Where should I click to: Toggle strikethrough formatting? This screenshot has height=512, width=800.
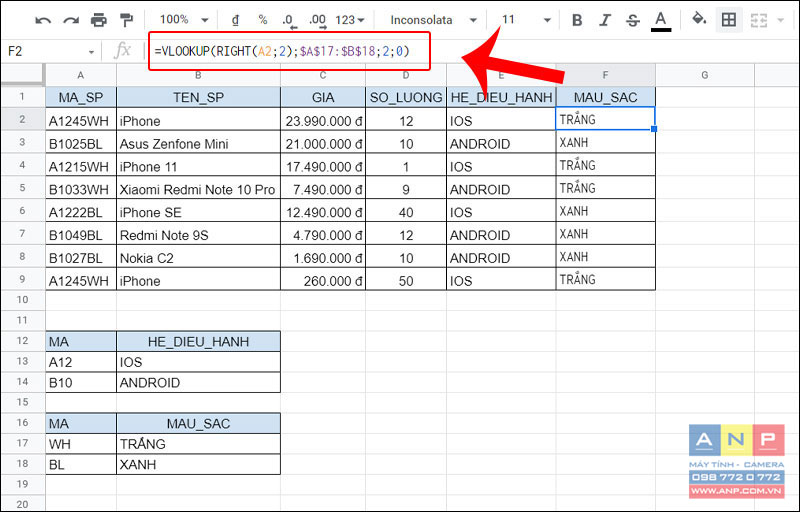click(x=633, y=20)
